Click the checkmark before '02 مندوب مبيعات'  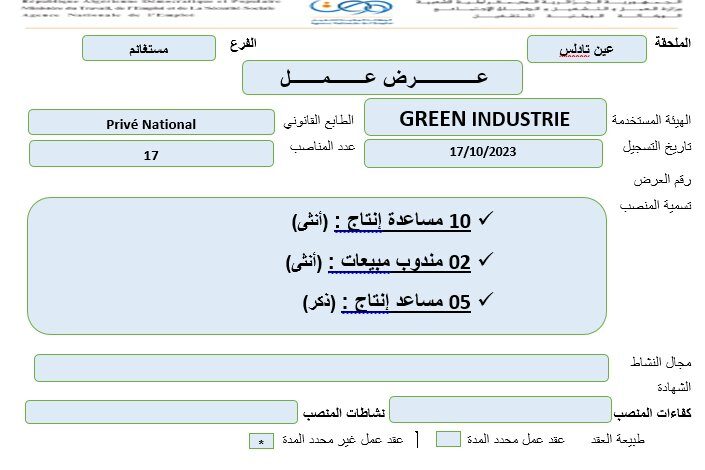tap(486, 260)
